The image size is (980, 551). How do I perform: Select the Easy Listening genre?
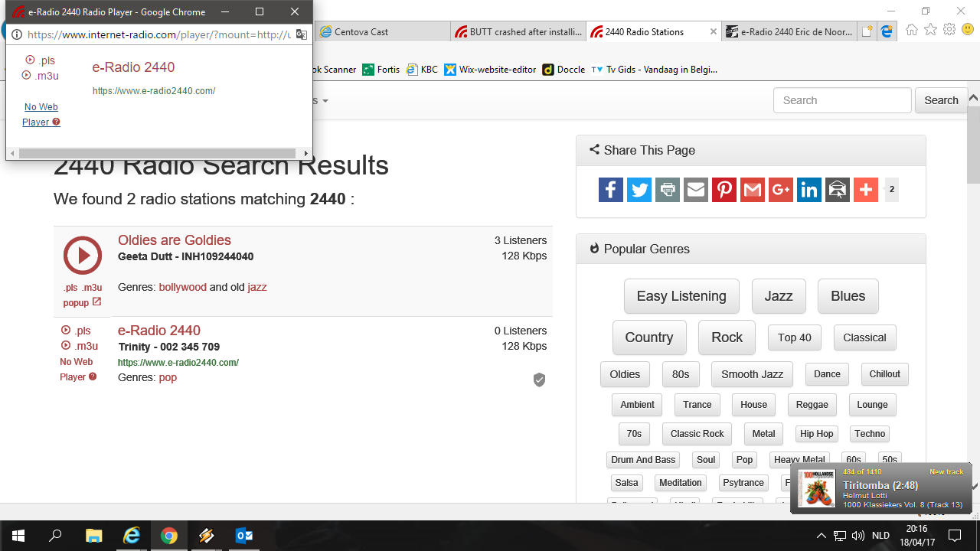[x=681, y=296]
